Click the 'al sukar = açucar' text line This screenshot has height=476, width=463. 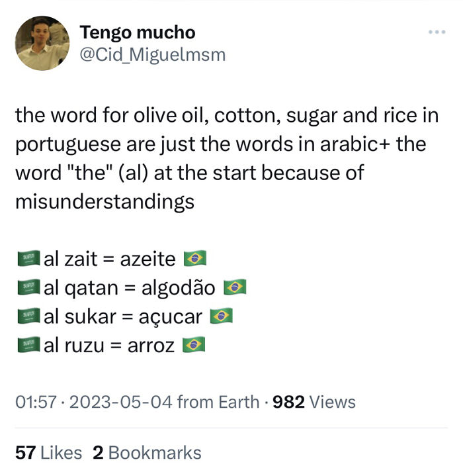pyautogui.click(x=123, y=316)
